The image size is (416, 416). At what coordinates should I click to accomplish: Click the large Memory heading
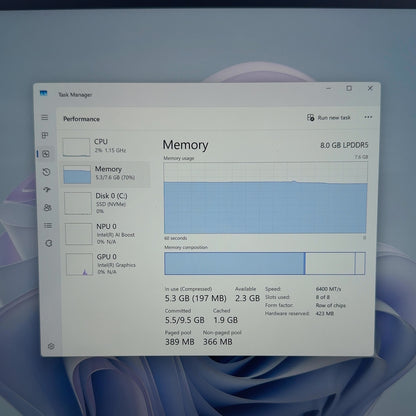tap(185, 145)
